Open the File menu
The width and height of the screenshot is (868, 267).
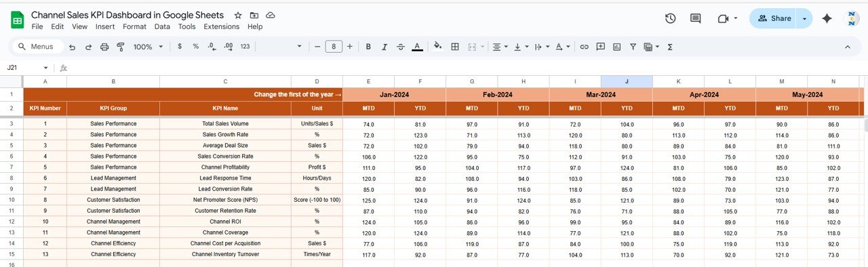coord(37,26)
